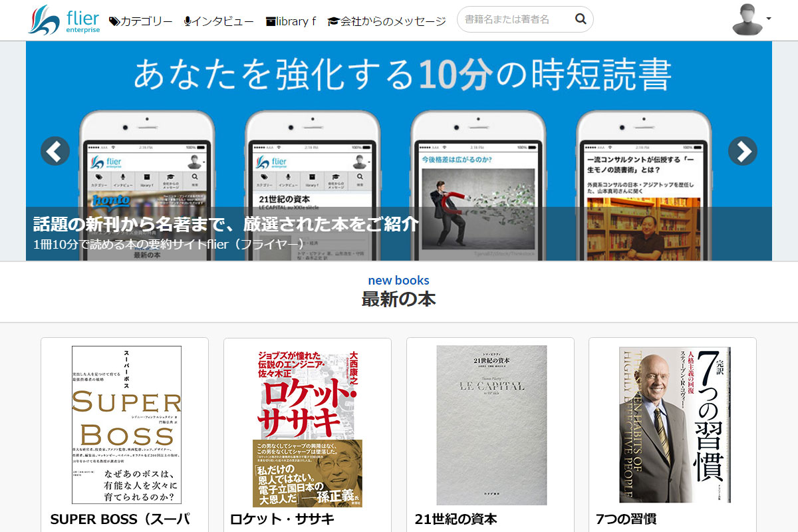Show the previous carousel slide

click(55, 151)
